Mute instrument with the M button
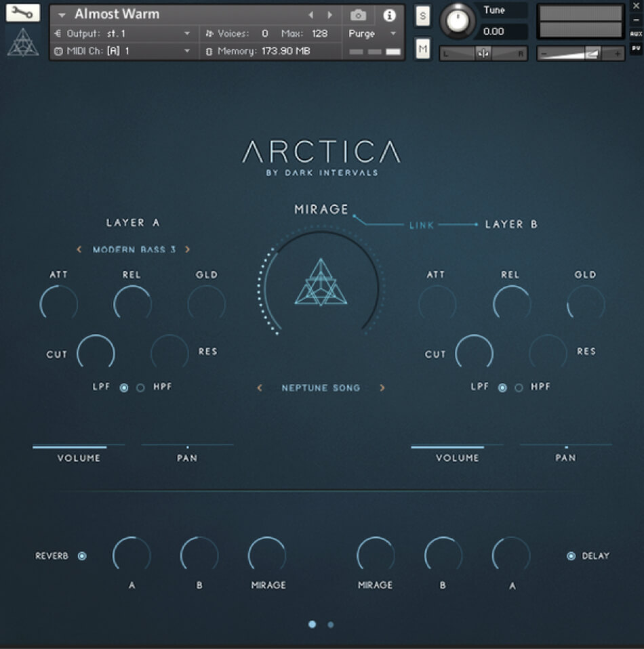Image resolution: width=644 pixels, height=649 pixels. [x=423, y=48]
